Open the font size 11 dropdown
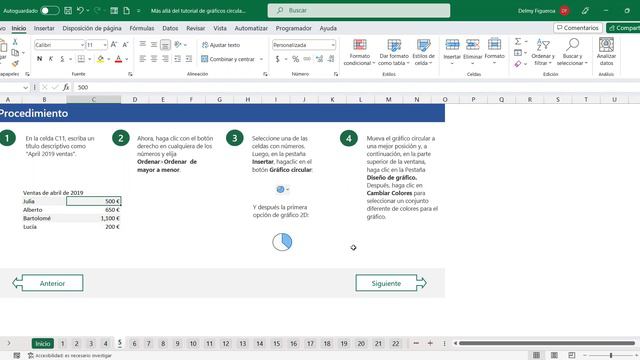Image resolution: width=640 pixels, height=360 pixels. click(105, 45)
